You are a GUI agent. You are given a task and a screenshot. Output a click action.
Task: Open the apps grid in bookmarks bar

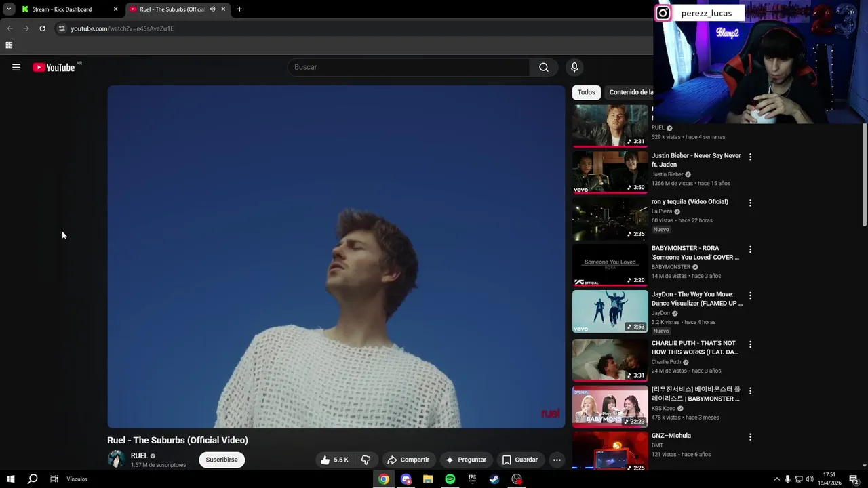click(9, 45)
